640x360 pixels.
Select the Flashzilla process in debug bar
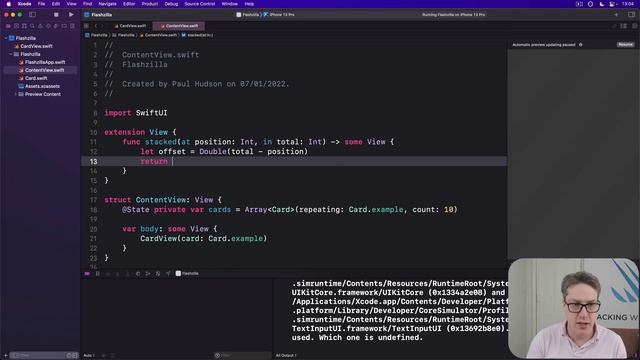point(187,273)
